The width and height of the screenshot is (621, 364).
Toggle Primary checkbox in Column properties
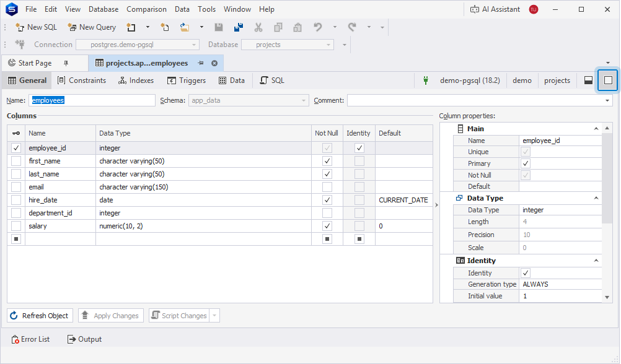tap(526, 163)
